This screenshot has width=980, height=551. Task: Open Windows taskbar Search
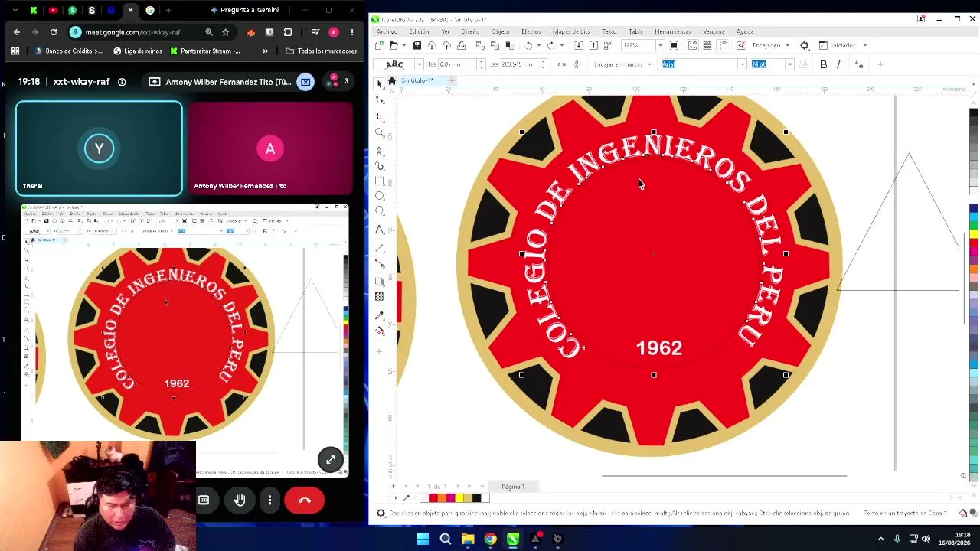(446, 539)
